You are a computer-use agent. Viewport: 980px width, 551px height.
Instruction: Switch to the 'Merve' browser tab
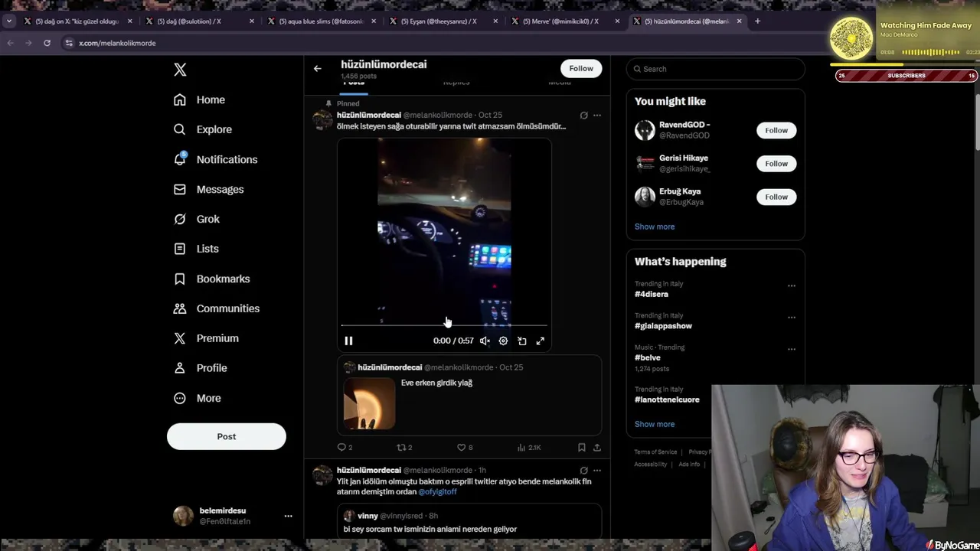[x=565, y=21]
